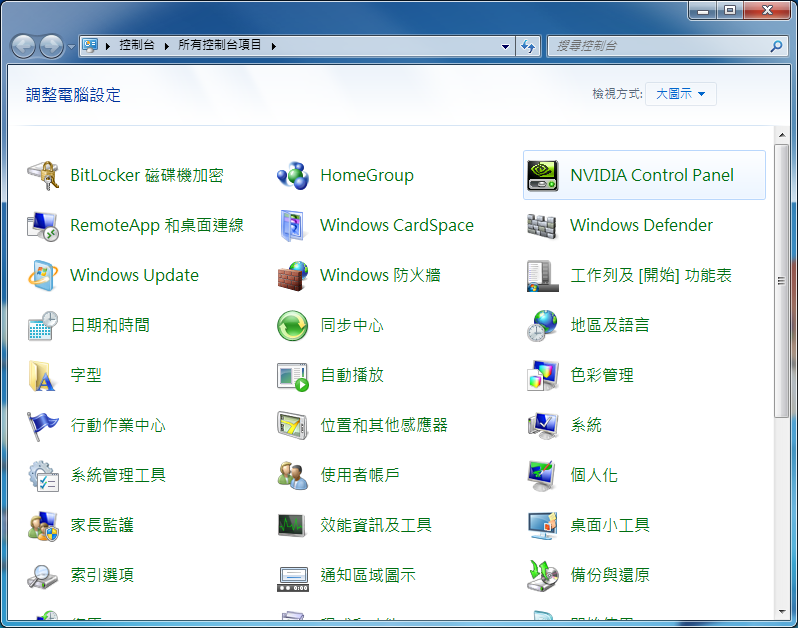Open the BitLocker 磁碟機加密 icon
This screenshot has height=628, width=798.
click(x=43, y=176)
